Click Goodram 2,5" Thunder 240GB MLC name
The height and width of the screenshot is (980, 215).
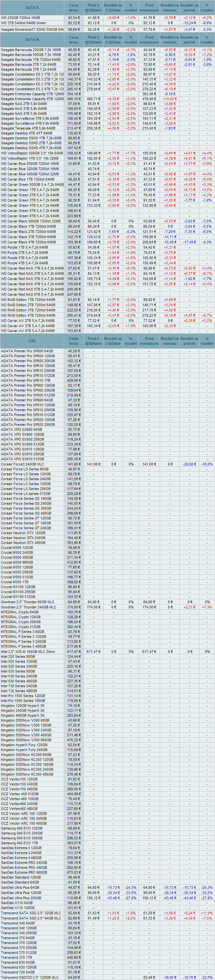[28, 607]
